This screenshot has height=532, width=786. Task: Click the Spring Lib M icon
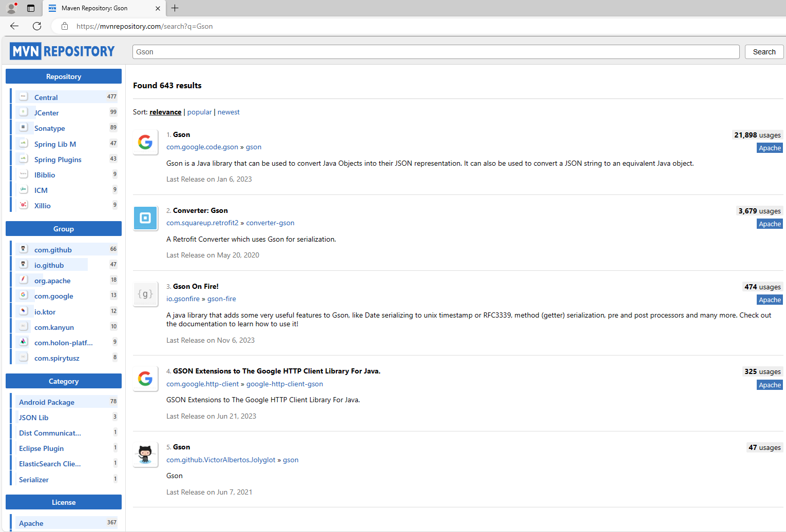[24, 144]
